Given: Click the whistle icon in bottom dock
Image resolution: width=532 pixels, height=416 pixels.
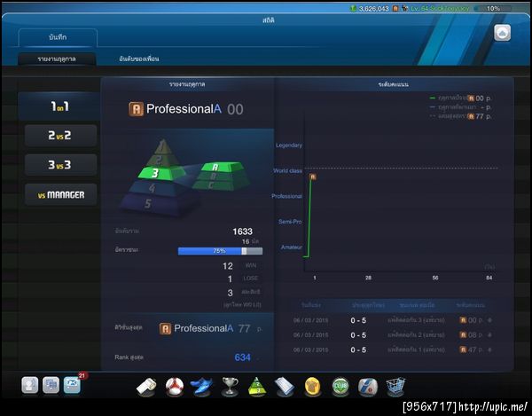Looking at the screenshot, I should tap(146, 387).
